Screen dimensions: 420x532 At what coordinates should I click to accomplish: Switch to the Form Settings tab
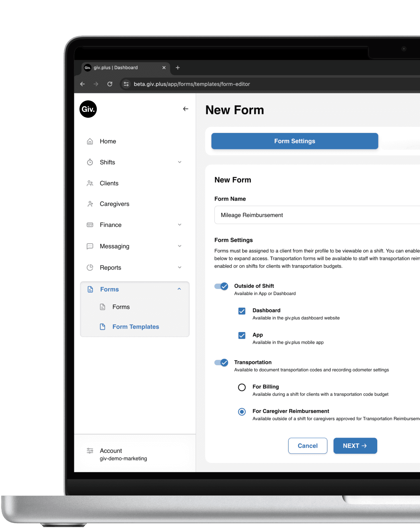point(294,141)
